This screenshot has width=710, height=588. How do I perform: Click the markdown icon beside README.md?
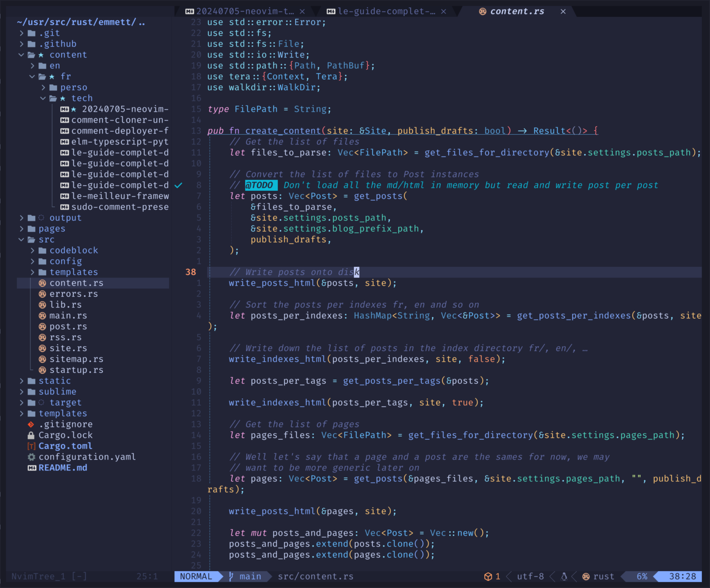point(32,468)
